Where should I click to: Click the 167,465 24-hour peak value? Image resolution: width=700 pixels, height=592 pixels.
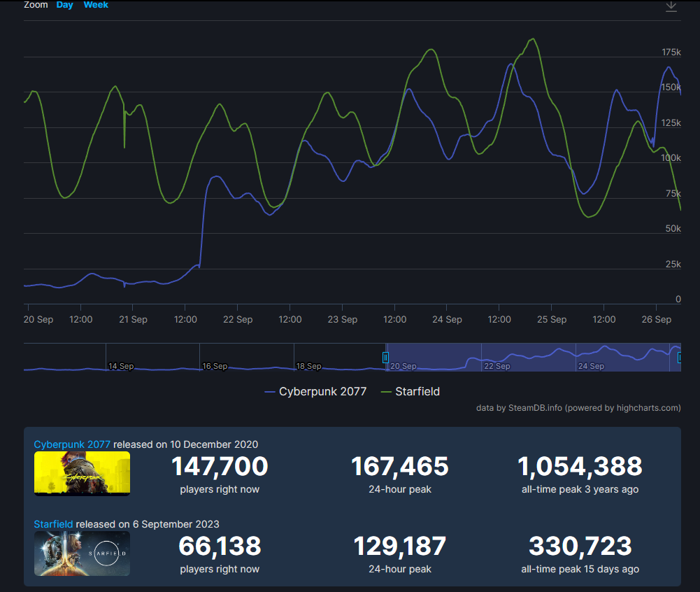coord(400,467)
